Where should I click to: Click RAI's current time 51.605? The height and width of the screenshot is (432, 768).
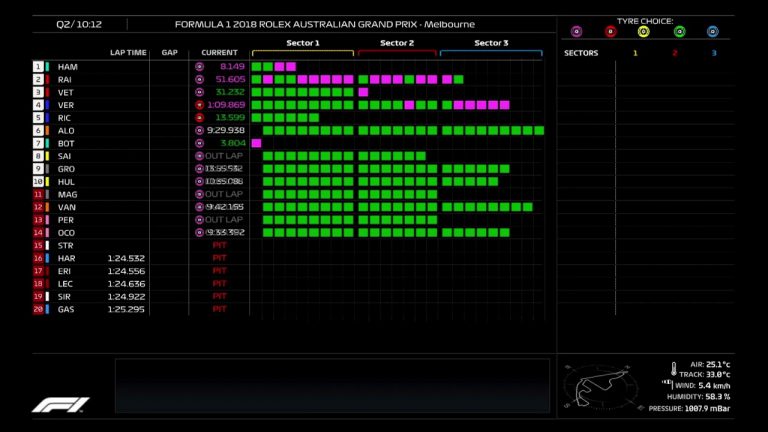(230, 79)
